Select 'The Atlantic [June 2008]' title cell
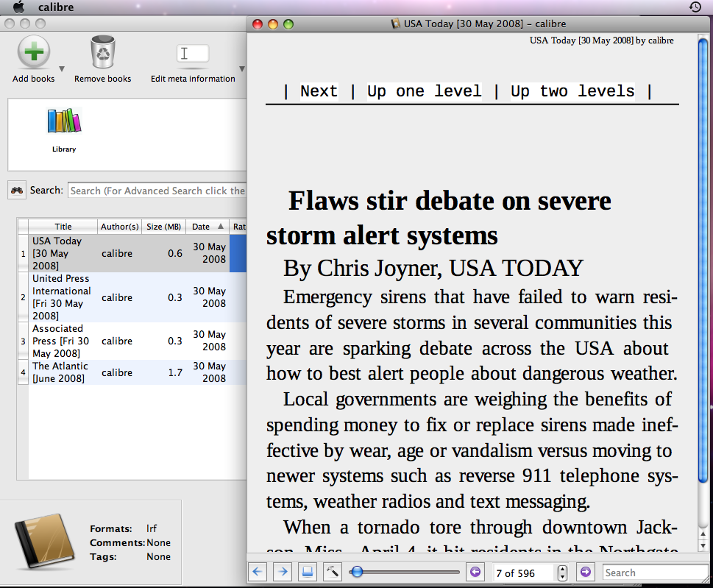Viewport: 713px width, 588px height. [x=63, y=372]
